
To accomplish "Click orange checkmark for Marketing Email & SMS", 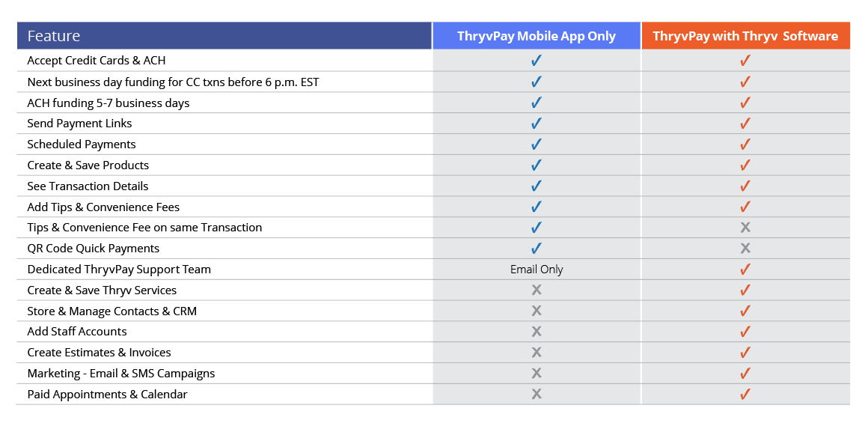I will [745, 374].
